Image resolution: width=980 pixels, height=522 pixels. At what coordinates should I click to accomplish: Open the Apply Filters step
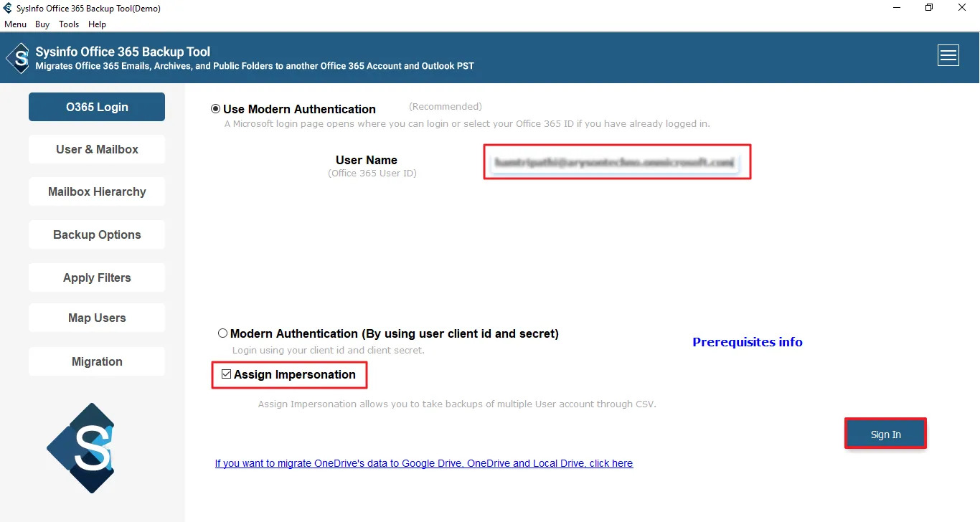[97, 277]
